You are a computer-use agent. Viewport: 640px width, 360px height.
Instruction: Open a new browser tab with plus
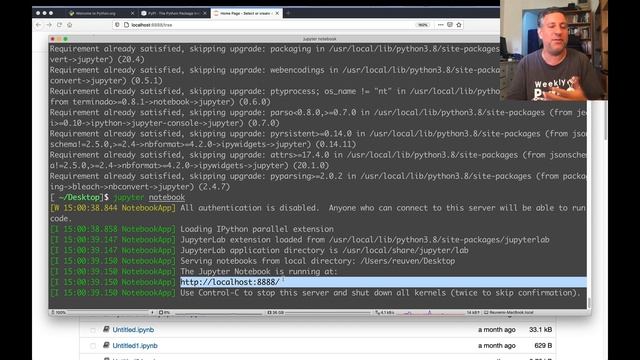point(288,13)
